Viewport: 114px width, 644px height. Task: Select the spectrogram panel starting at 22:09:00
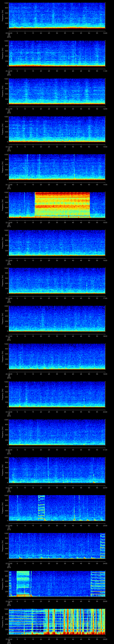pos(57,16)
